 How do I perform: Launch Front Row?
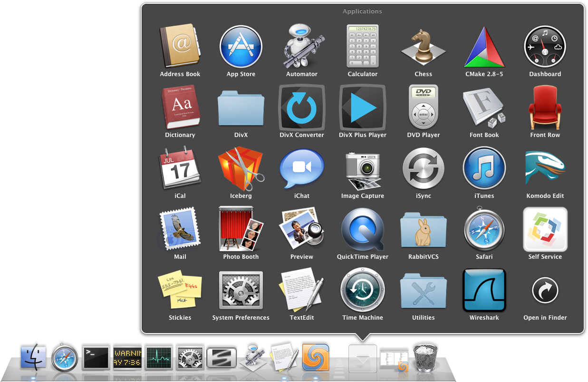coord(545,108)
